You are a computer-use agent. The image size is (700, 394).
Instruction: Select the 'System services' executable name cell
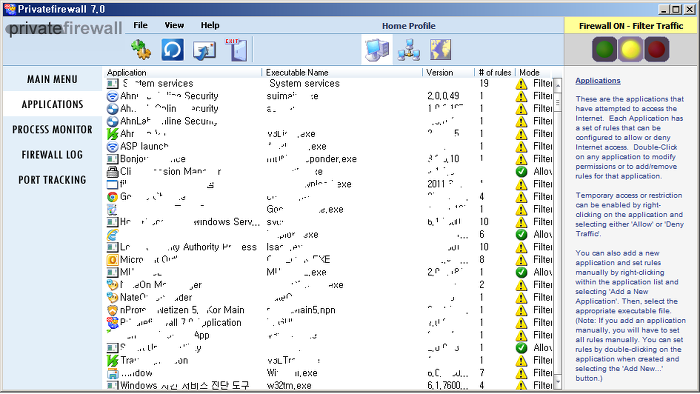coord(304,83)
